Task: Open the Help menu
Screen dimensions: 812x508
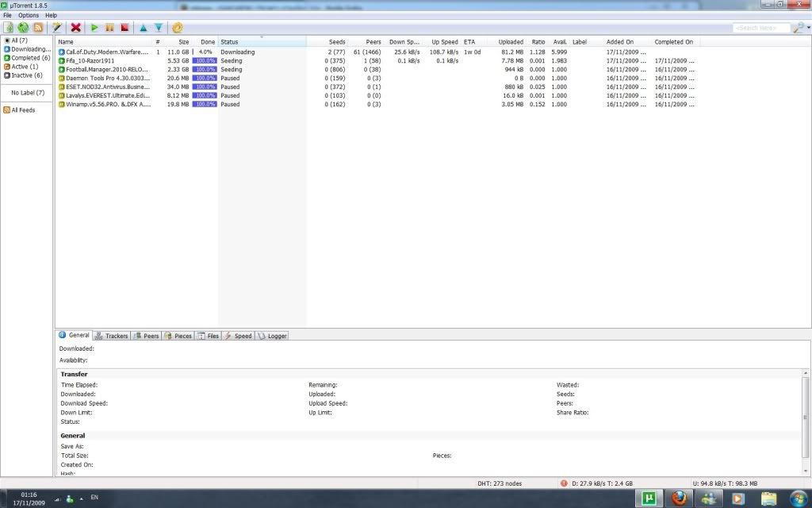Action: point(51,16)
